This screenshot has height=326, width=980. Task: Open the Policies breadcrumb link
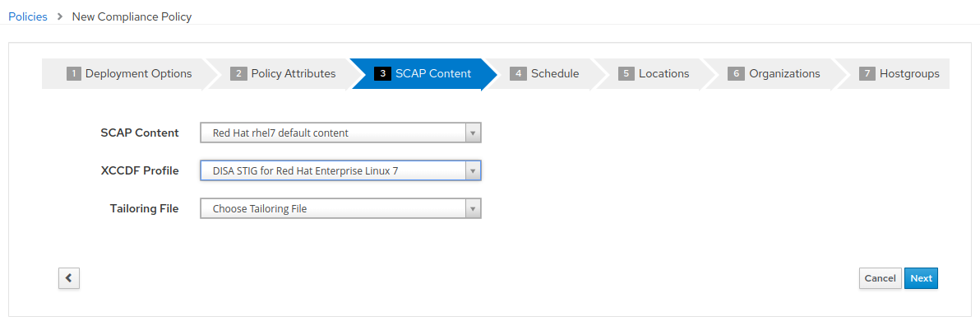click(27, 17)
